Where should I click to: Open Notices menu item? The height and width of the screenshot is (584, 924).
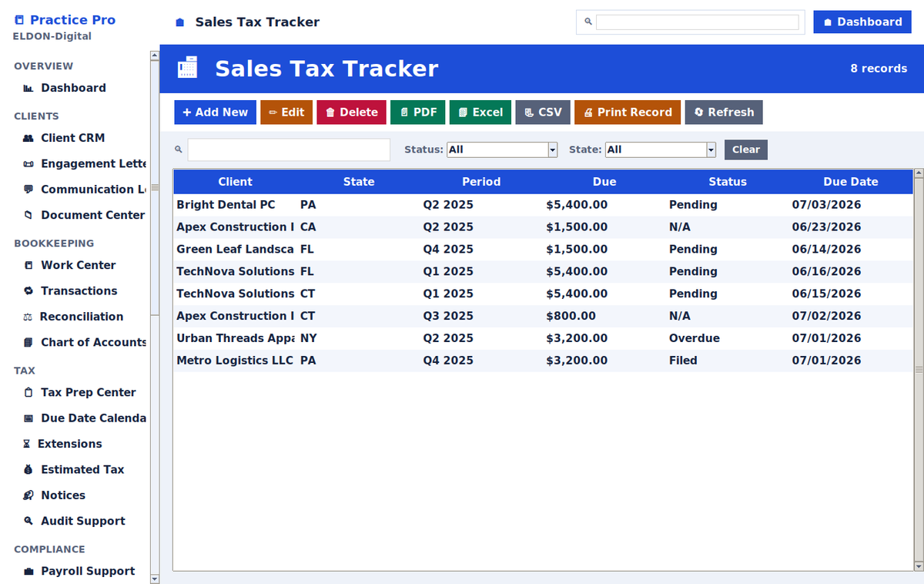63,495
